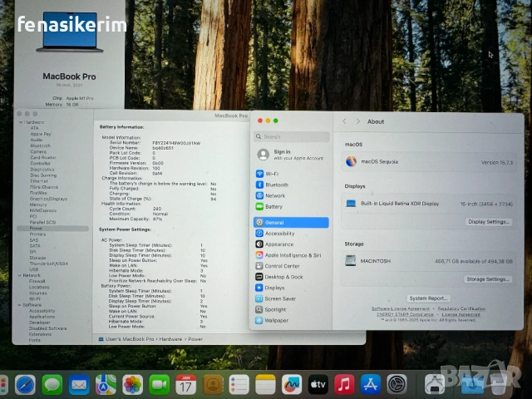Click Hardware in bottom path bar
Viewport: 532px width, 399px height.
click(170, 339)
